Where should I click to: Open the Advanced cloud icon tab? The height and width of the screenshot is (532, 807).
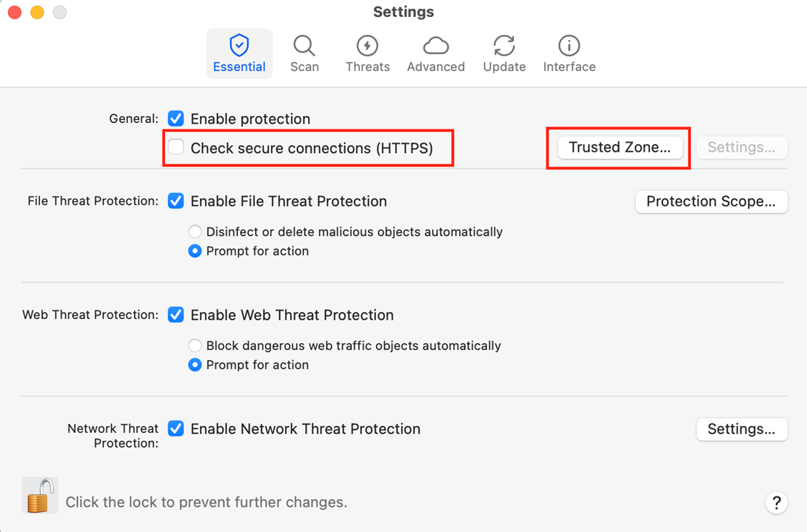436,46
